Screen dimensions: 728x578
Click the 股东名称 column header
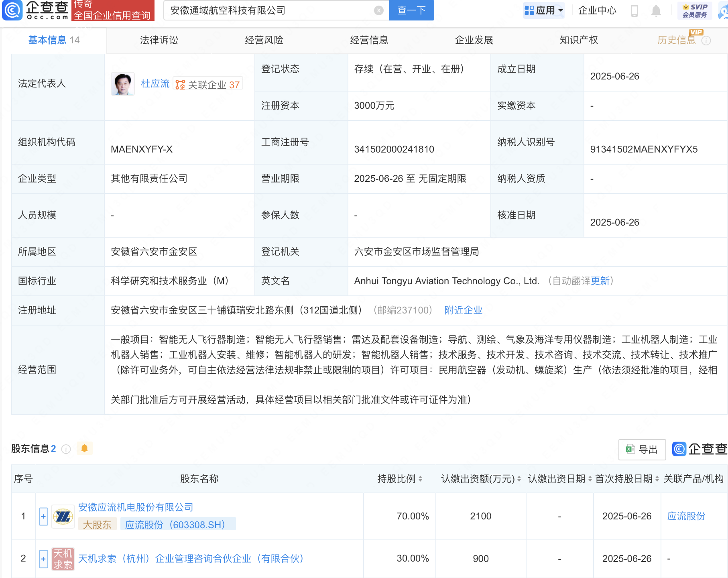click(x=199, y=479)
